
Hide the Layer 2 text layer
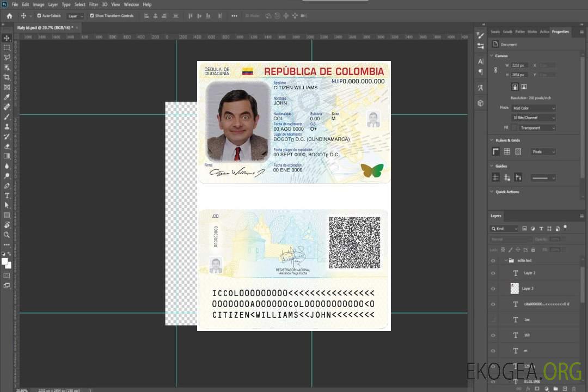click(493, 273)
